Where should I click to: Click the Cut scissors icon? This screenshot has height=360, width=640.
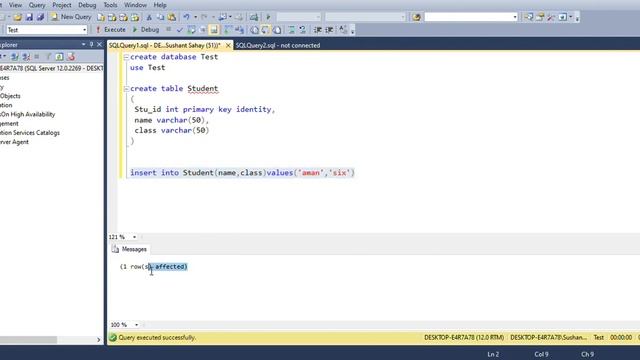click(149, 17)
